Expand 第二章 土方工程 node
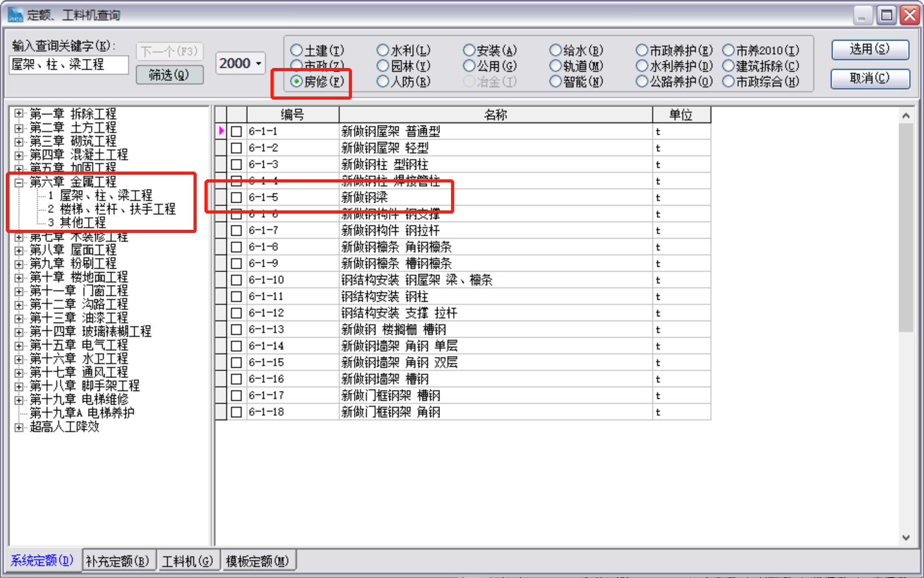The width and height of the screenshot is (924, 578). [19, 128]
